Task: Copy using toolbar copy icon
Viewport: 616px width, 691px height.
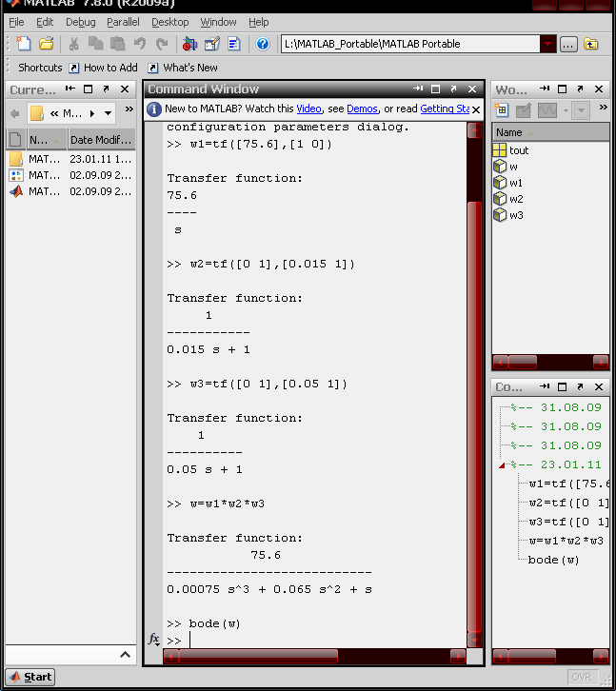Action: 95,44
